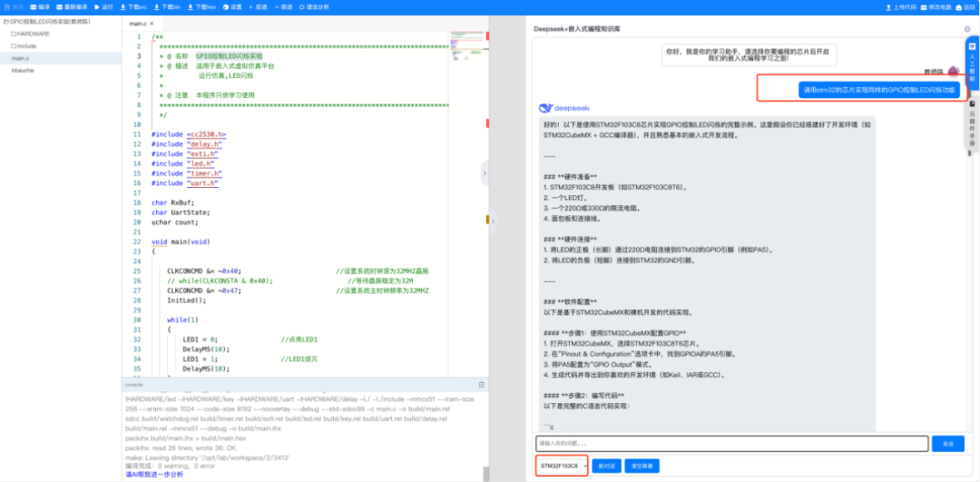The image size is (980, 482).
Task: Click the '### **硬件准备**' heading in the reply
Action: [x=570, y=177]
